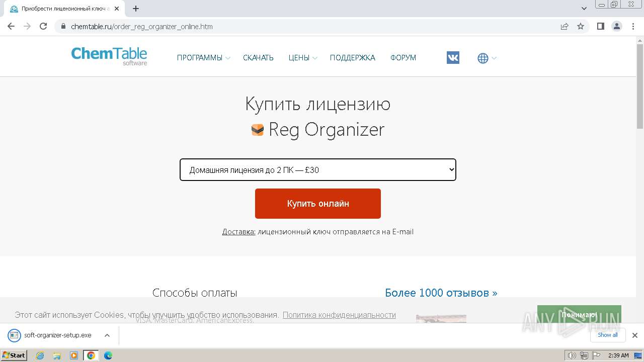Click the address bar URL field
The image size is (644, 362).
pos(307,26)
